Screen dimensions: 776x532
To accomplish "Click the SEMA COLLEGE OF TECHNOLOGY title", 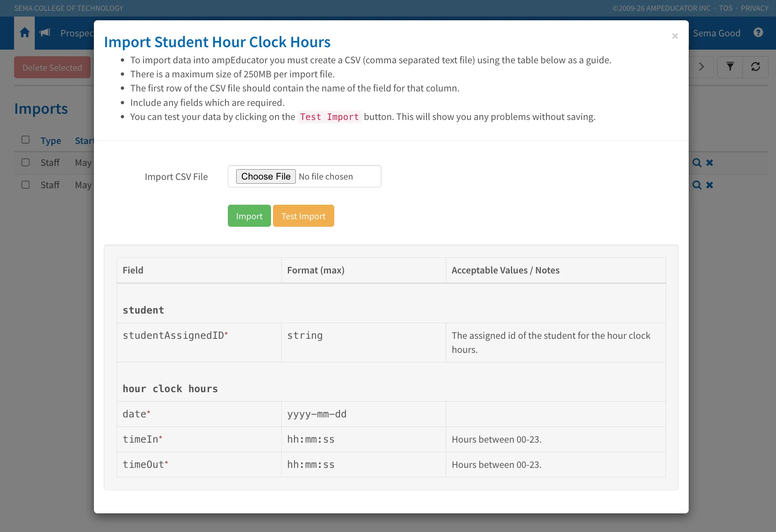I will [69, 8].
